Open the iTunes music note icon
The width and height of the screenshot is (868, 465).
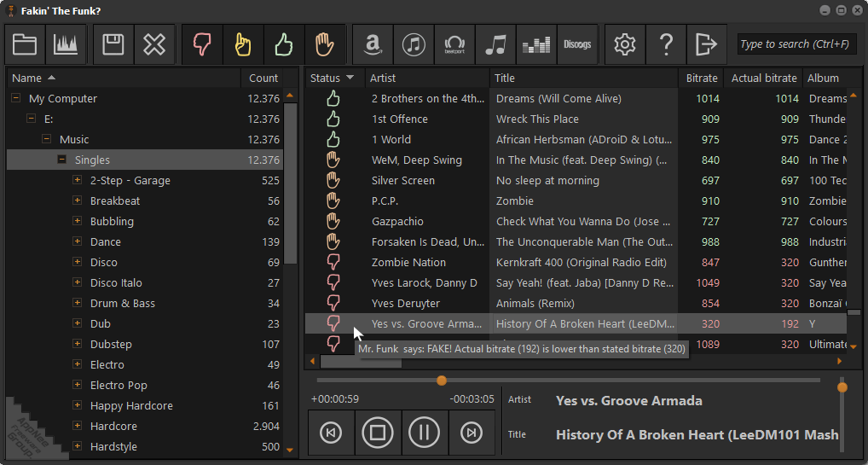pos(414,44)
